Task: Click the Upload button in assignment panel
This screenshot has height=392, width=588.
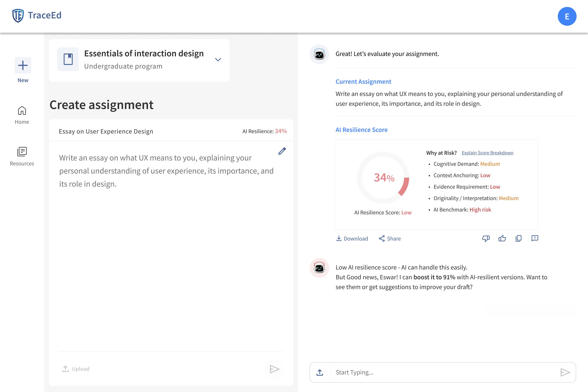Action: coord(76,369)
